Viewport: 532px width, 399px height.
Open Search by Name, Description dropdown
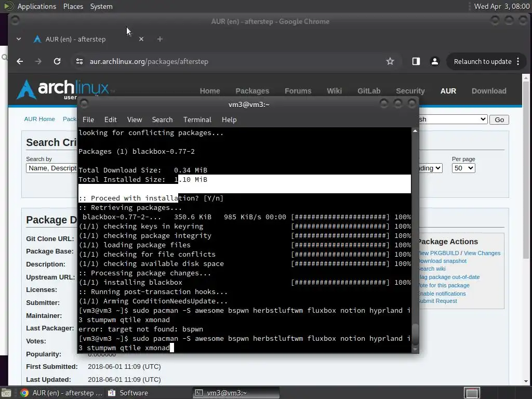51,168
